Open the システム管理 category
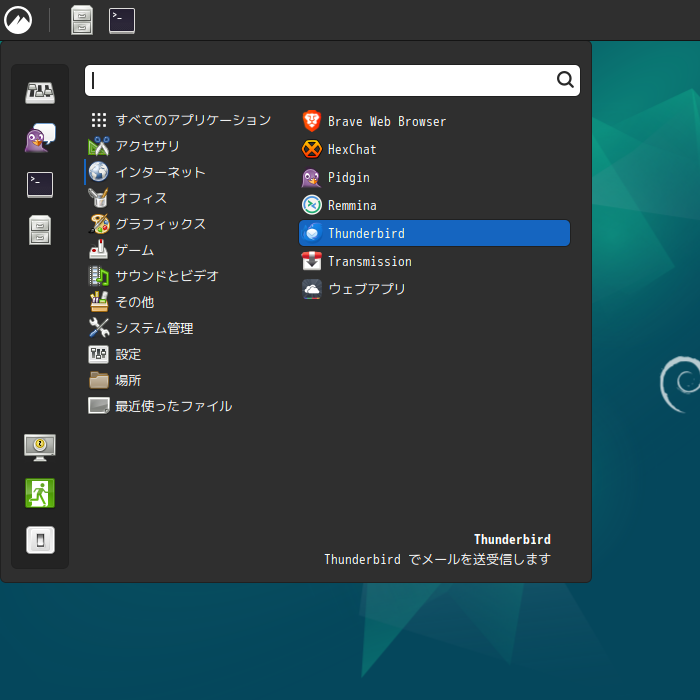 [x=154, y=328]
